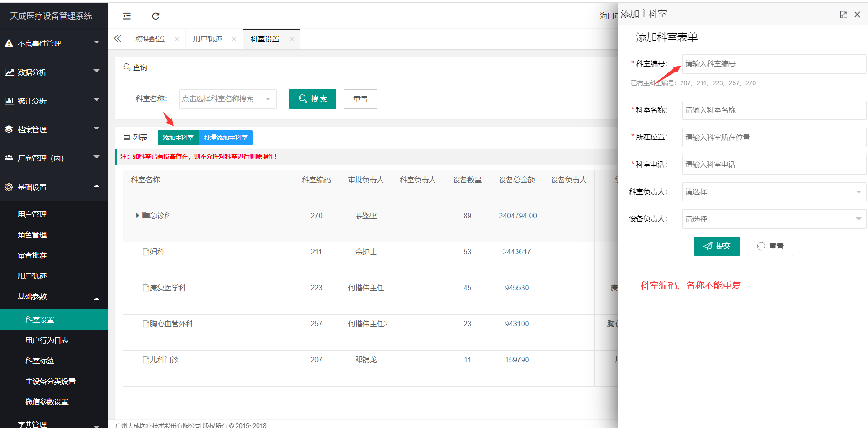Focus the 所在位置 input field
The image size is (868, 428).
click(774, 138)
